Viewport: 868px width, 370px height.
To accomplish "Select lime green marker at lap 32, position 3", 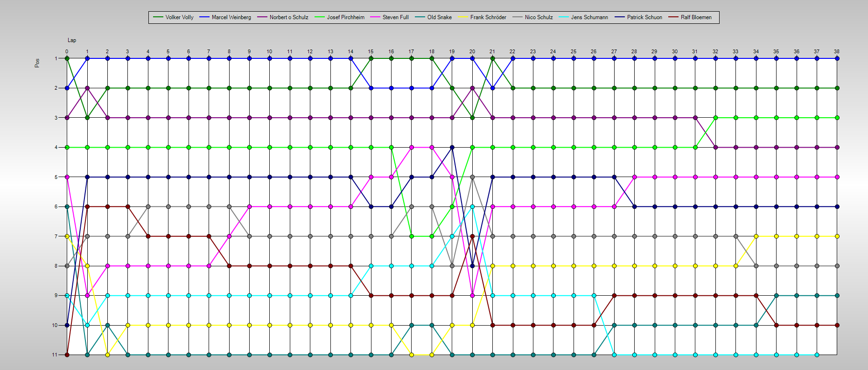I will point(715,118).
